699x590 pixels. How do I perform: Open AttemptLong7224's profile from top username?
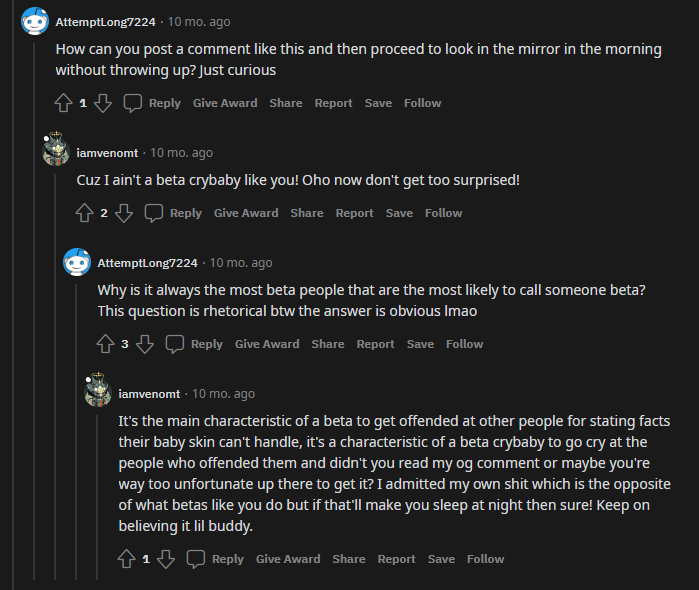[105, 21]
